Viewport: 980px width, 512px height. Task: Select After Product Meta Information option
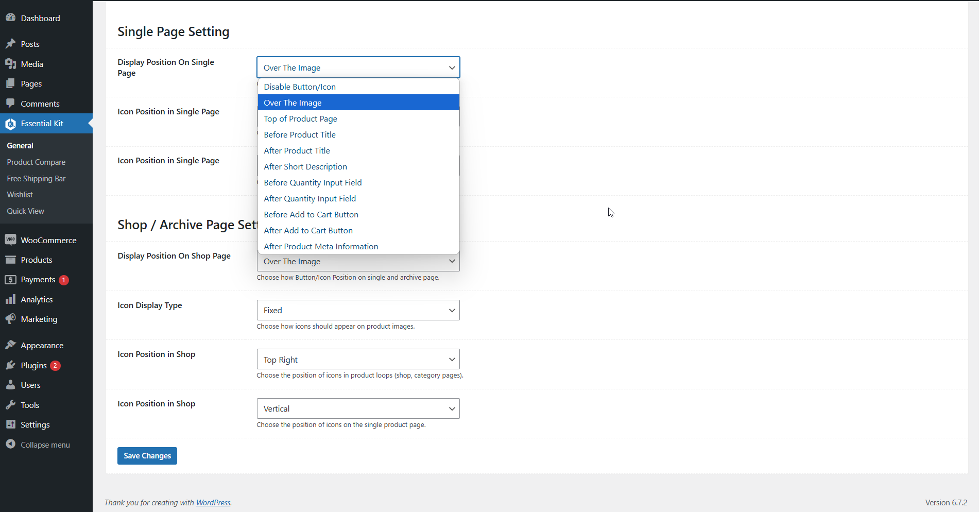coord(358,246)
